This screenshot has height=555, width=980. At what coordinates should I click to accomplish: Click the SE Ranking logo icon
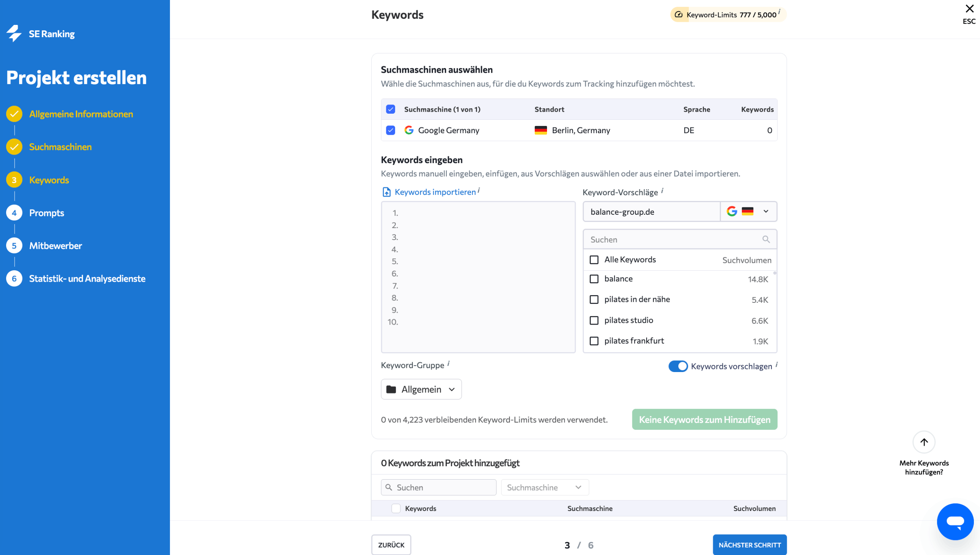tap(14, 34)
